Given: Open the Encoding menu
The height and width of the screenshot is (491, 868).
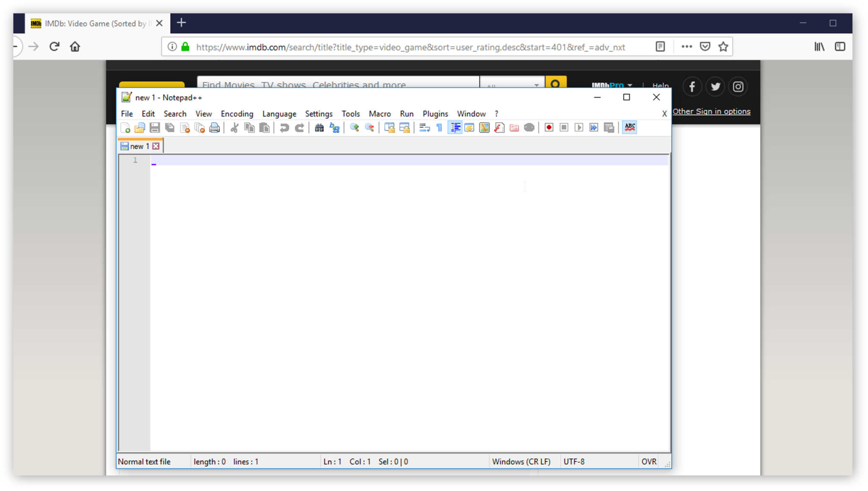Looking at the screenshot, I should [237, 114].
